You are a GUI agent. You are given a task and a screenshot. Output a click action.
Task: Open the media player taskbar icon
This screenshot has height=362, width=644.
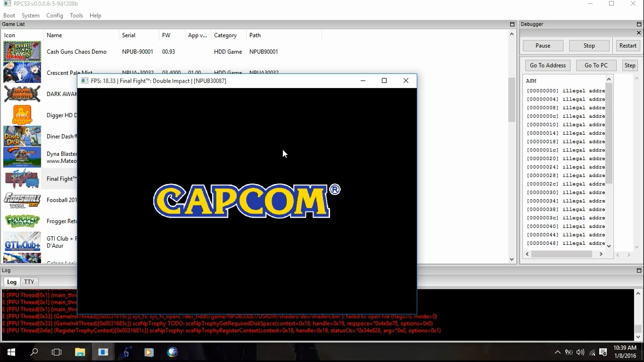[x=149, y=352]
